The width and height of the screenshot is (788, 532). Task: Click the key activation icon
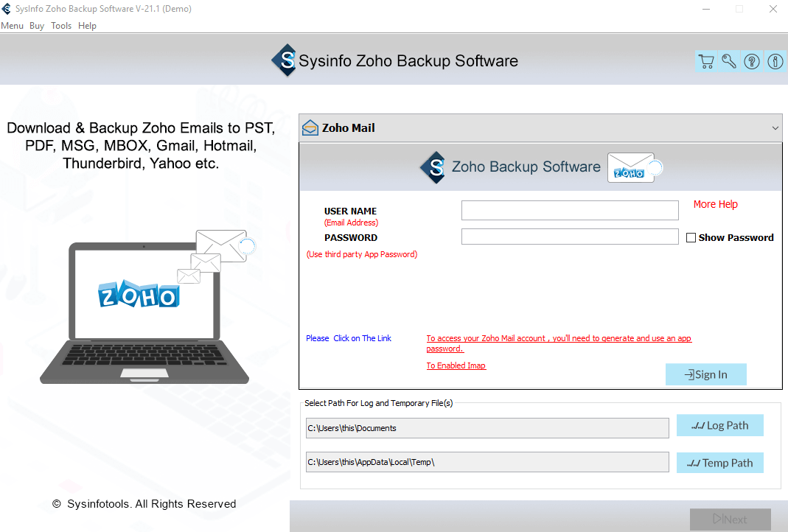click(x=728, y=61)
